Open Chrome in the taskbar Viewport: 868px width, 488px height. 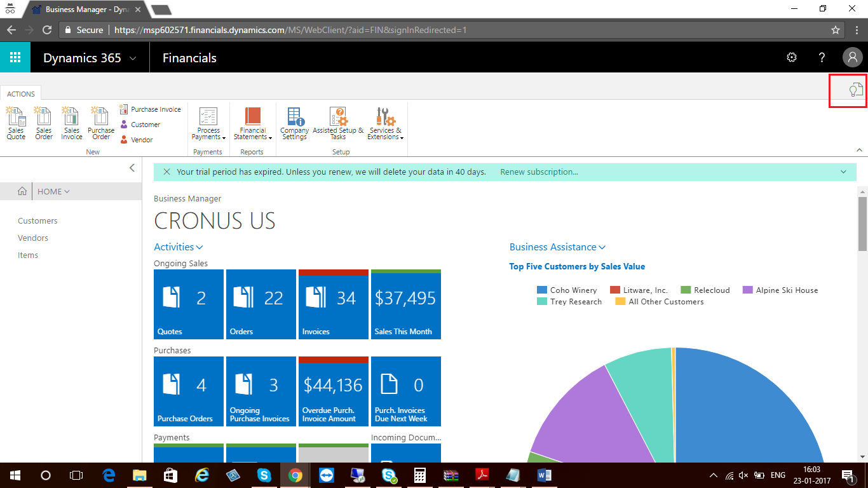[x=295, y=475]
